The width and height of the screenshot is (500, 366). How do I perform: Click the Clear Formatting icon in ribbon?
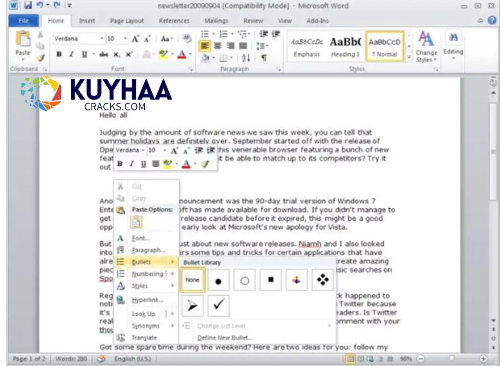point(187,39)
